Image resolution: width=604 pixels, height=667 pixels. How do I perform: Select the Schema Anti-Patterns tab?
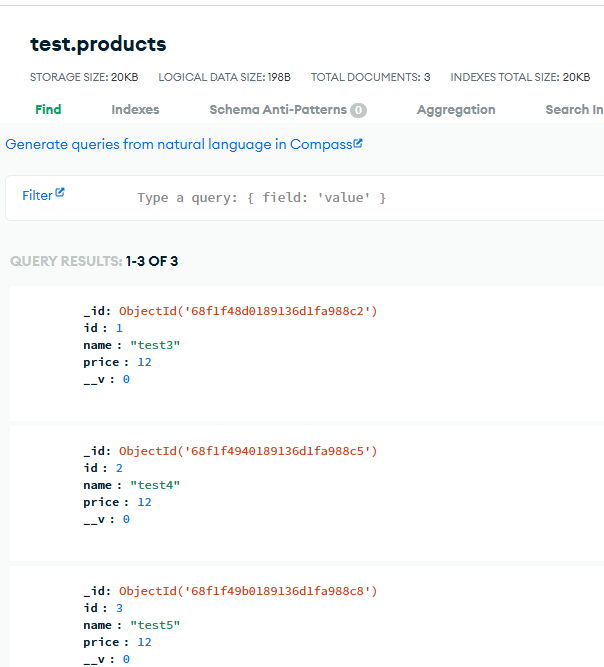point(278,110)
